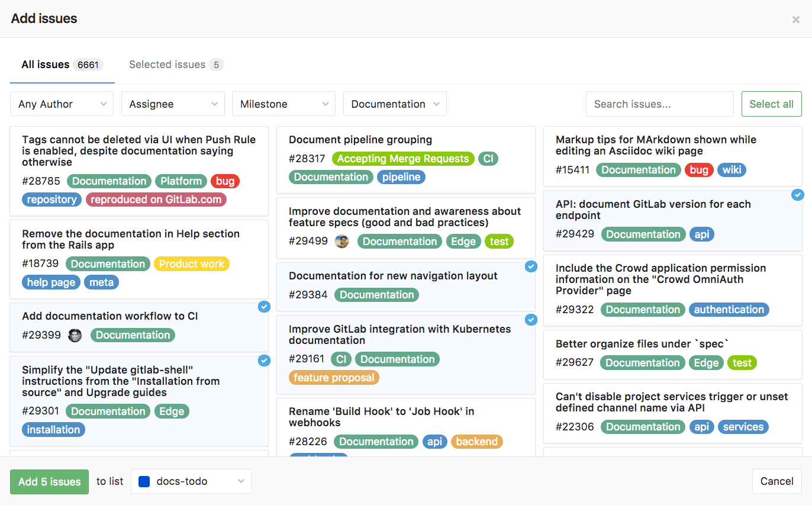
Task: Select the CI label on issue #29161
Action: tap(341, 359)
